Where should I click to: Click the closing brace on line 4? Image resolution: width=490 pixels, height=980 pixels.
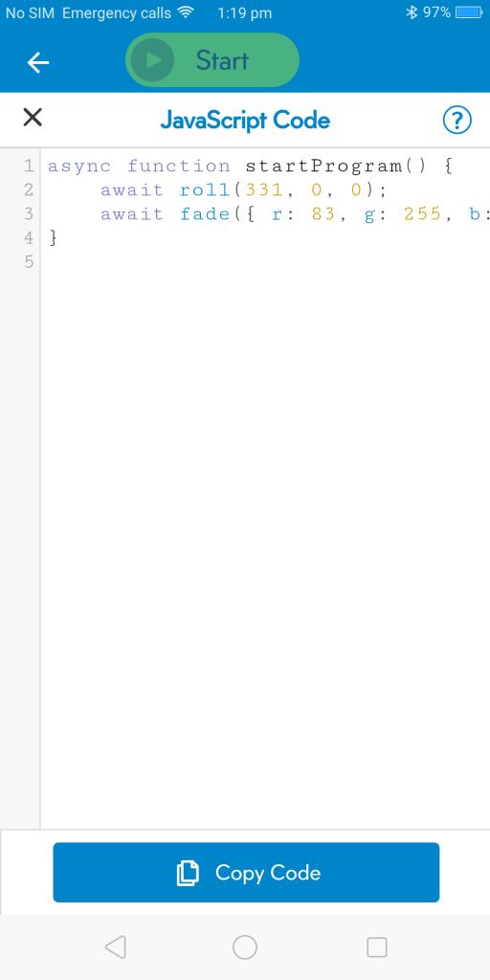point(54,237)
